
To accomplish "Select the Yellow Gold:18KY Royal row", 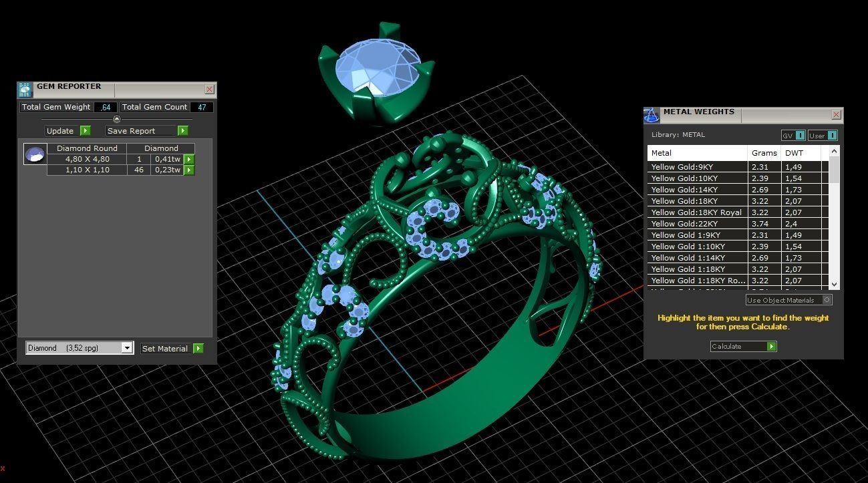I will coord(738,212).
